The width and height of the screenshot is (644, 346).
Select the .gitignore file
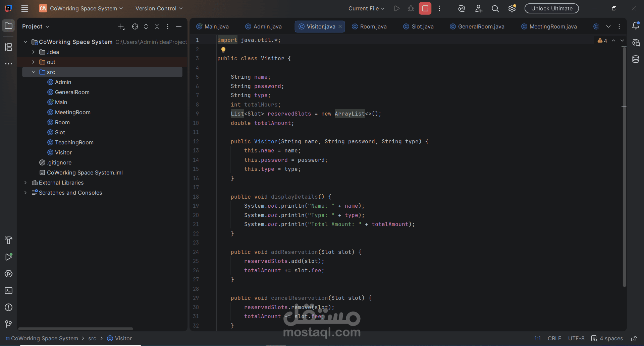coord(59,162)
